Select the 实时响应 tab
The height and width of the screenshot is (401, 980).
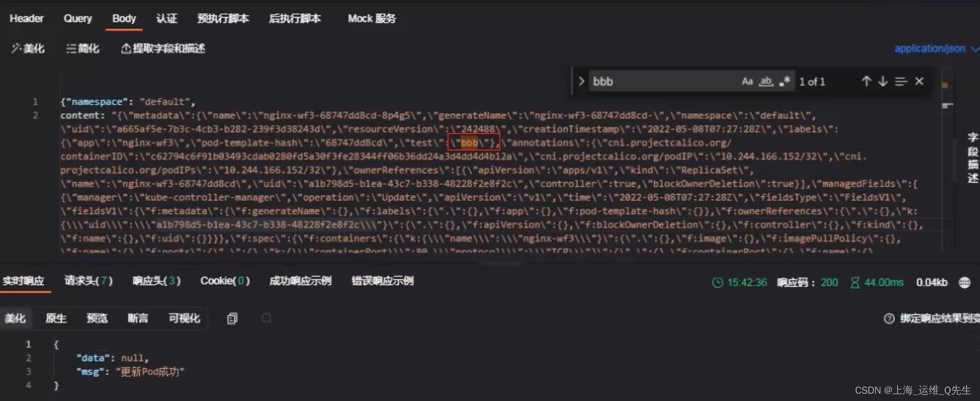click(23, 281)
